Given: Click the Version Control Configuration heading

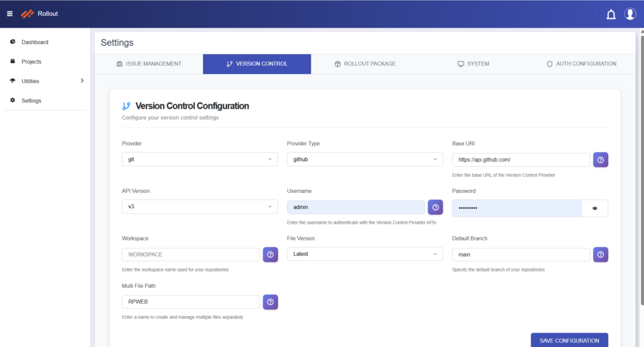Looking at the screenshot, I should click(192, 106).
